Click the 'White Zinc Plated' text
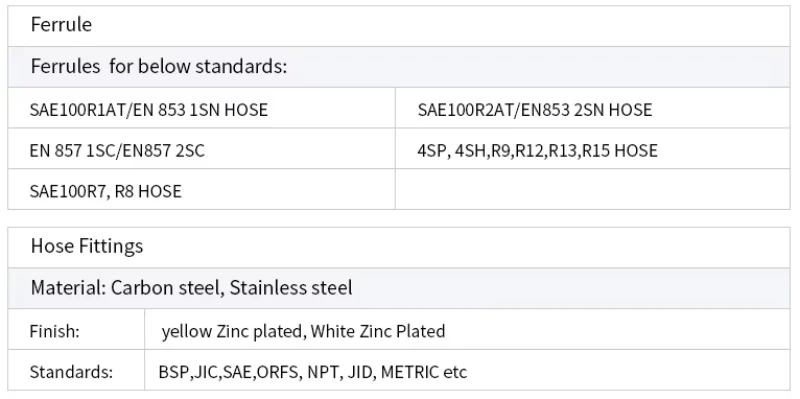This screenshot has height=399, width=800. click(x=378, y=331)
